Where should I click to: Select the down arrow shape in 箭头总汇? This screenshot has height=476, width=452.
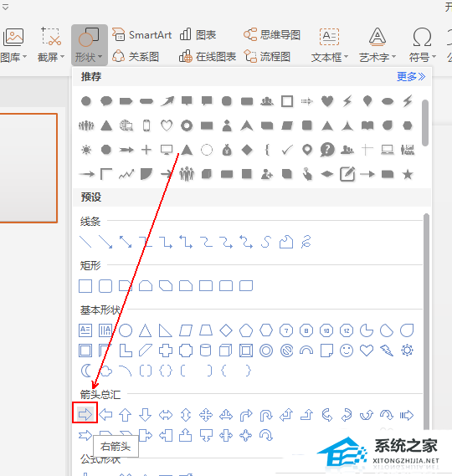coord(145,414)
